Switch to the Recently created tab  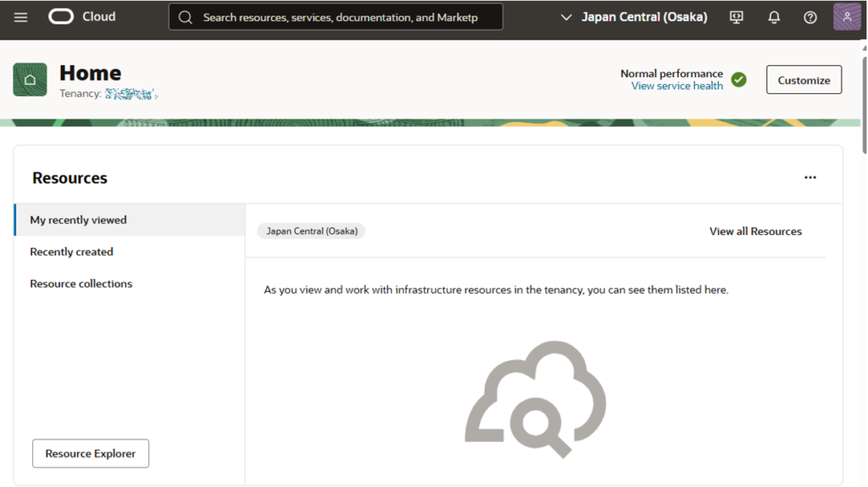tap(71, 252)
